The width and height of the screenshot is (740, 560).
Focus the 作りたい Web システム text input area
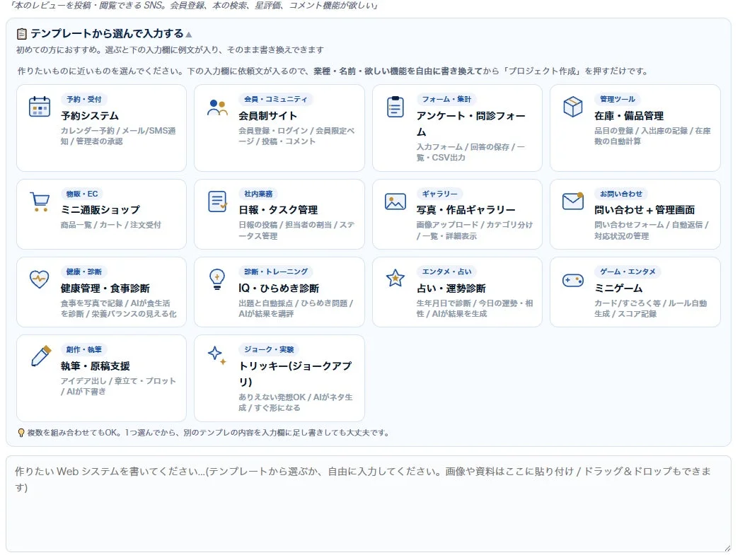(x=369, y=504)
